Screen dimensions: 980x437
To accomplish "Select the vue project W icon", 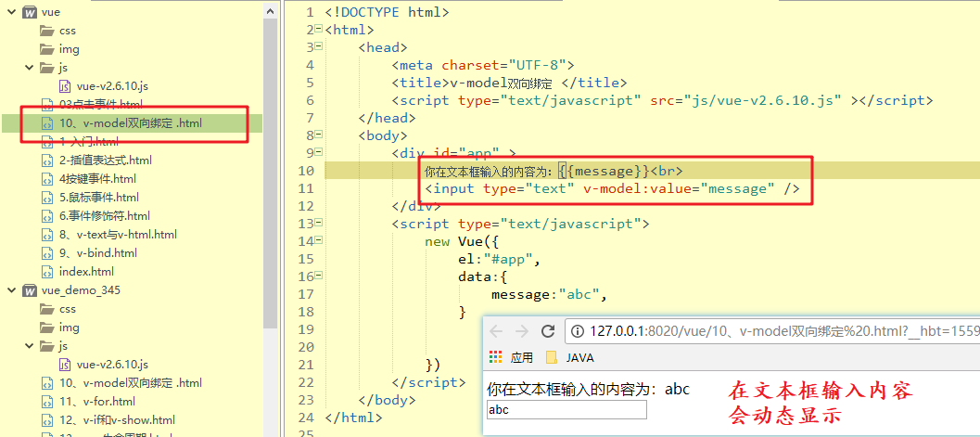I will (x=30, y=12).
